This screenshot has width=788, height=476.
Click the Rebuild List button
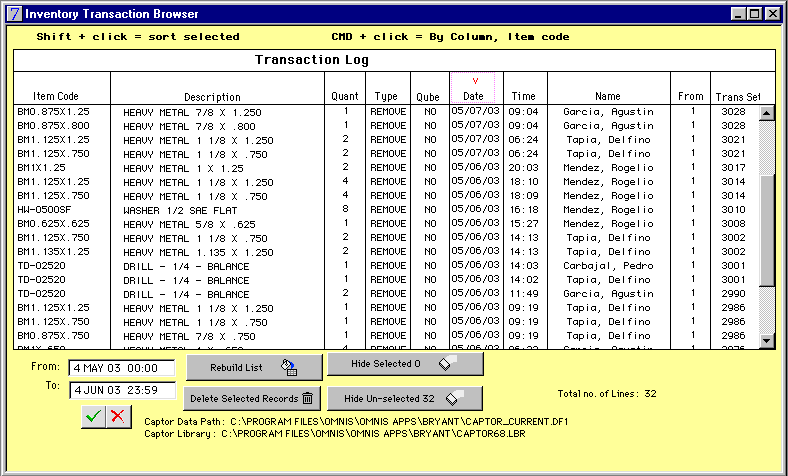click(x=252, y=367)
